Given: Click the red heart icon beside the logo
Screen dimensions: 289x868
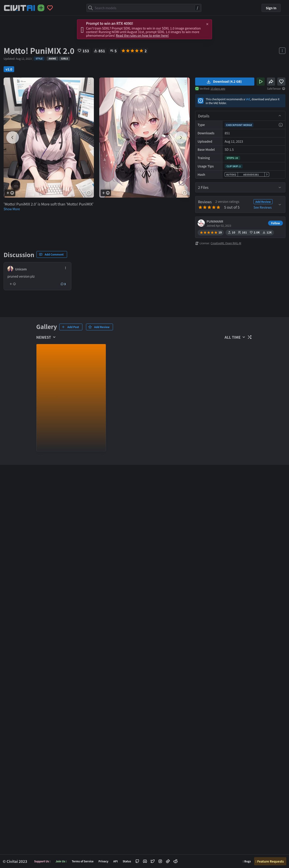Looking at the screenshot, I should (x=50, y=8).
